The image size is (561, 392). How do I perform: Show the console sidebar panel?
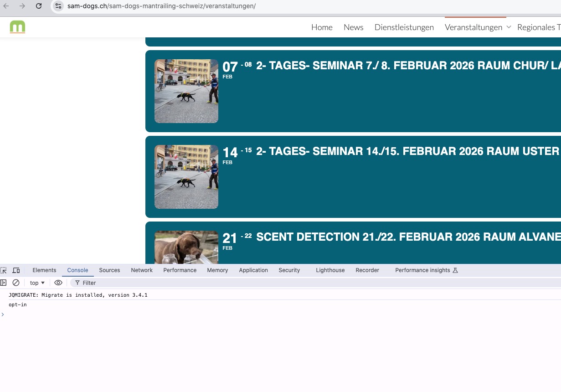(4, 283)
